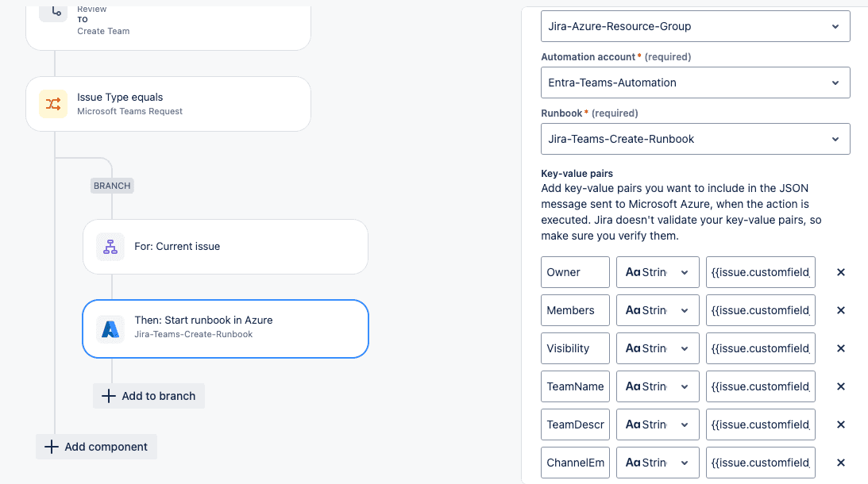Select the Issue Type equals condition
This screenshot has width=868, height=484.
click(x=168, y=104)
